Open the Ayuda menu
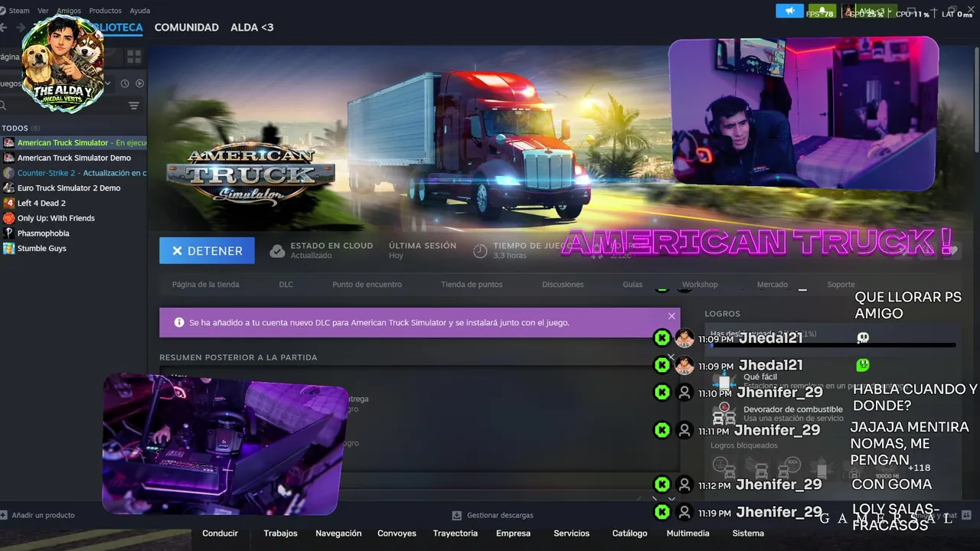This screenshot has width=980, height=551. [x=140, y=11]
